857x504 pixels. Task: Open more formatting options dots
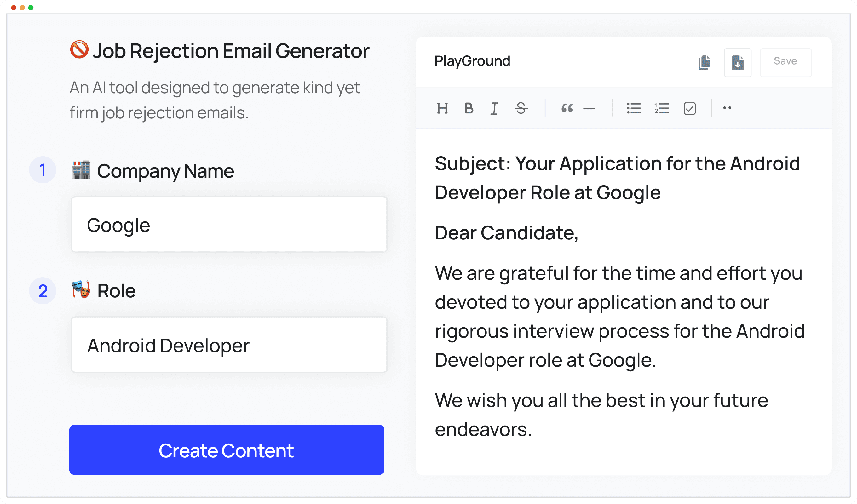pyautogui.click(x=727, y=108)
